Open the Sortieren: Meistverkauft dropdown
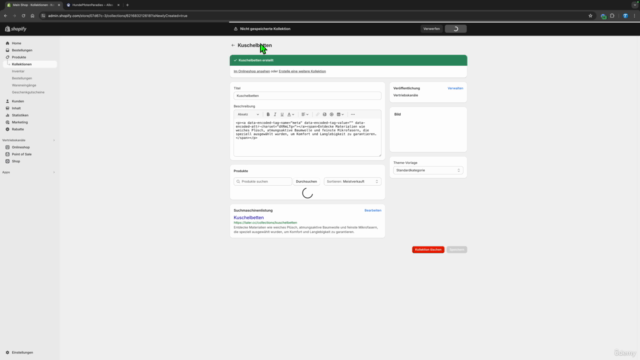The height and width of the screenshot is (360, 640). click(x=353, y=181)
